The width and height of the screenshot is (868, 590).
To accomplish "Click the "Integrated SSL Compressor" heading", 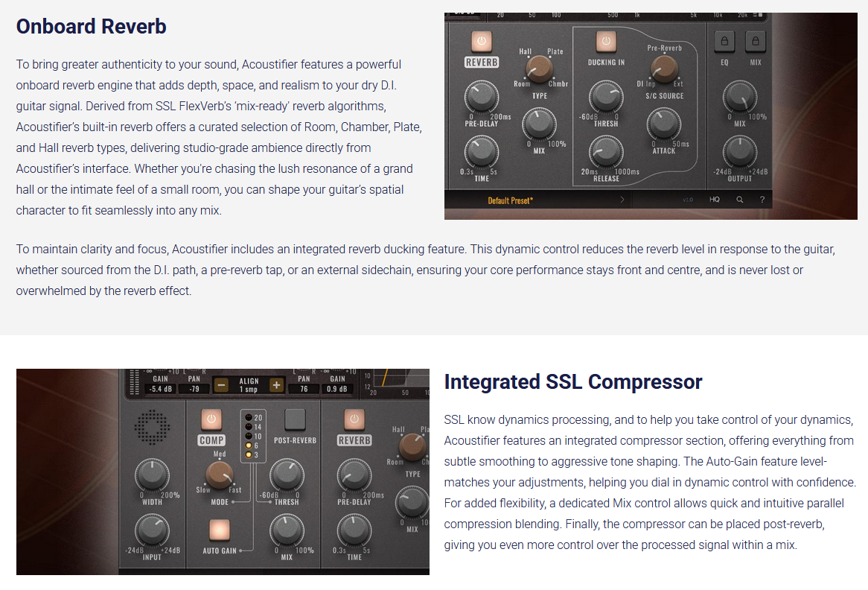I will pyautogui.click(x=573, y=382).
